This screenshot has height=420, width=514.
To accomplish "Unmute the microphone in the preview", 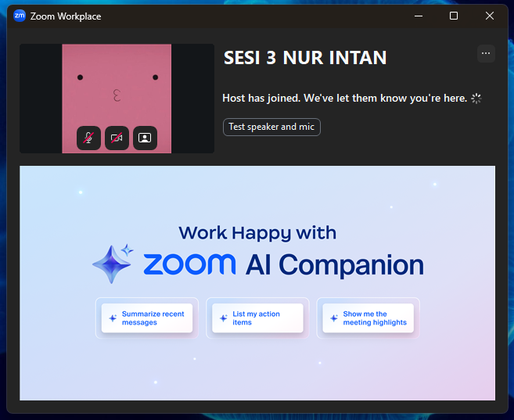I will pyautogui.click(x=88, y=138).
